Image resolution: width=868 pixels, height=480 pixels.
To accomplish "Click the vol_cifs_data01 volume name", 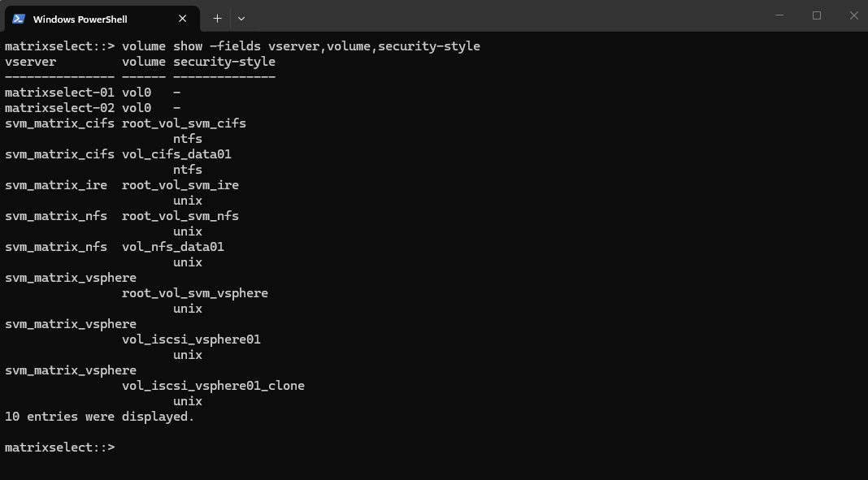I will coord(176,154).
